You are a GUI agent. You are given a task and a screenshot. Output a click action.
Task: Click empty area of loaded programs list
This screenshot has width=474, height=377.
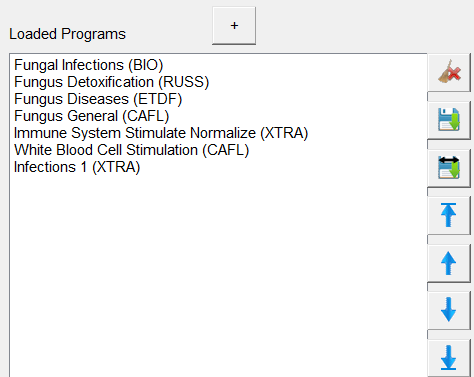point(218,273)
